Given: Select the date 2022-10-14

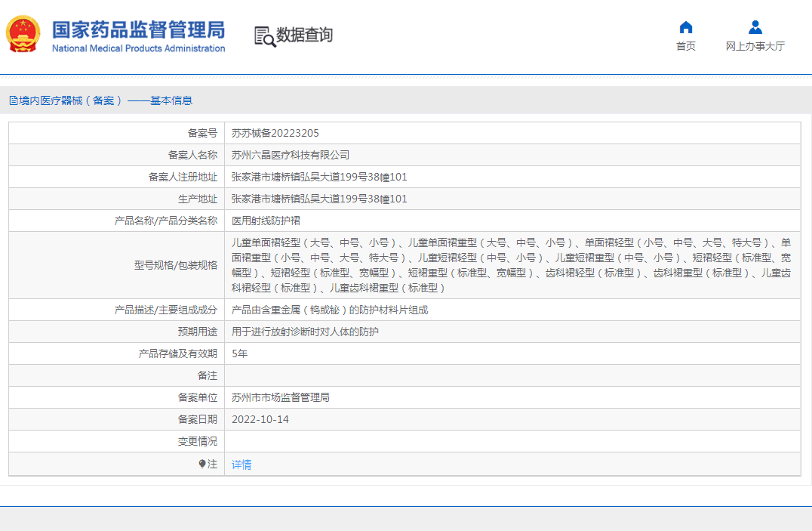Looking at the screenshot, I should [260, 419].
